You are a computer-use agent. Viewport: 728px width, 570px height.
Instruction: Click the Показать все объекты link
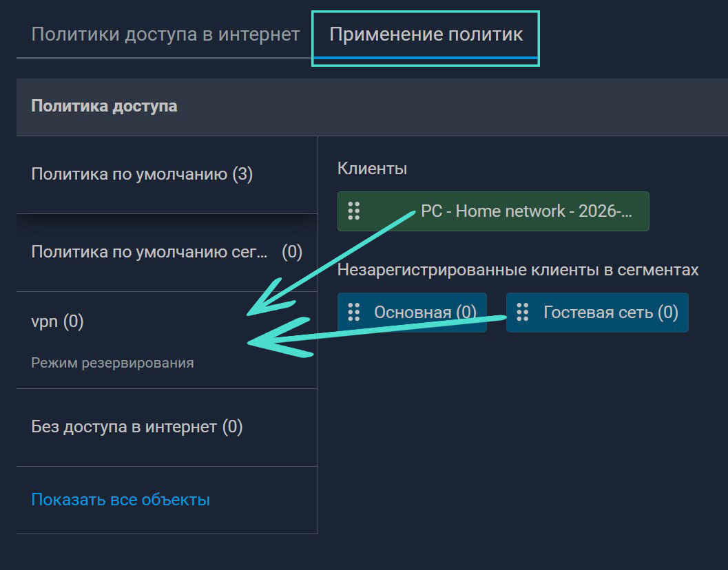121,500
